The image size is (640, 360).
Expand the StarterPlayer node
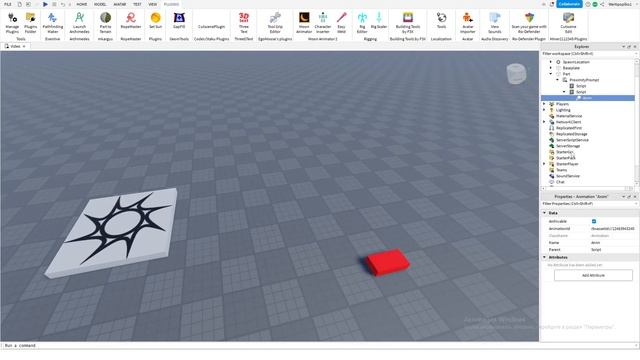(x=544, y=164)
